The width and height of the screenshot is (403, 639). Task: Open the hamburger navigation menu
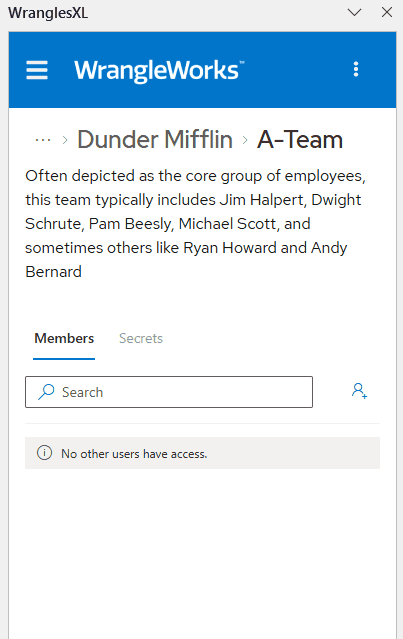click(37, 70)
